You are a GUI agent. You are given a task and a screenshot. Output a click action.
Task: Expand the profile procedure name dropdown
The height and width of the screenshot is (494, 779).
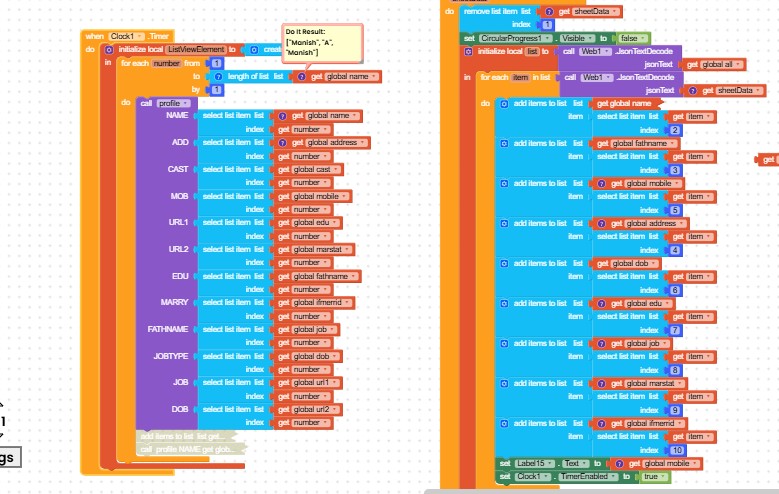click(x=173, y=103)
